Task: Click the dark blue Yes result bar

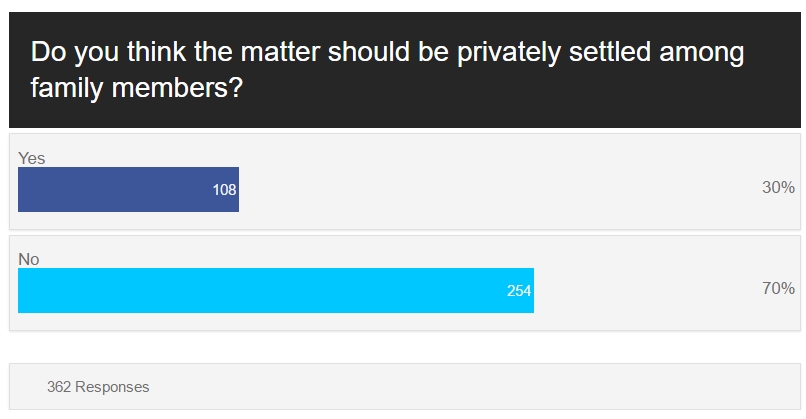Action: 129,189
